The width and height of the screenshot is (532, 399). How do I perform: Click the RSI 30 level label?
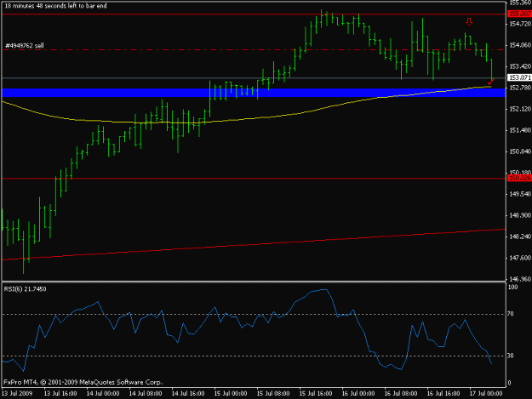coord(510,356)
